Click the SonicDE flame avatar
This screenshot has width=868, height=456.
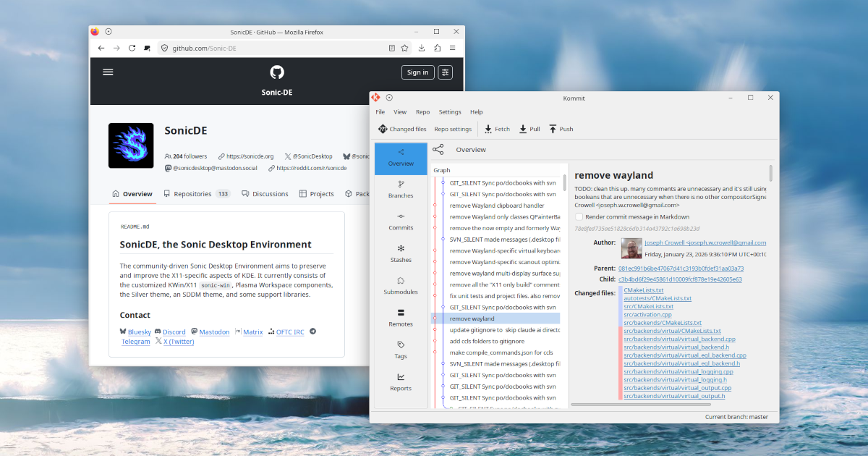click(x=131, y=145)
